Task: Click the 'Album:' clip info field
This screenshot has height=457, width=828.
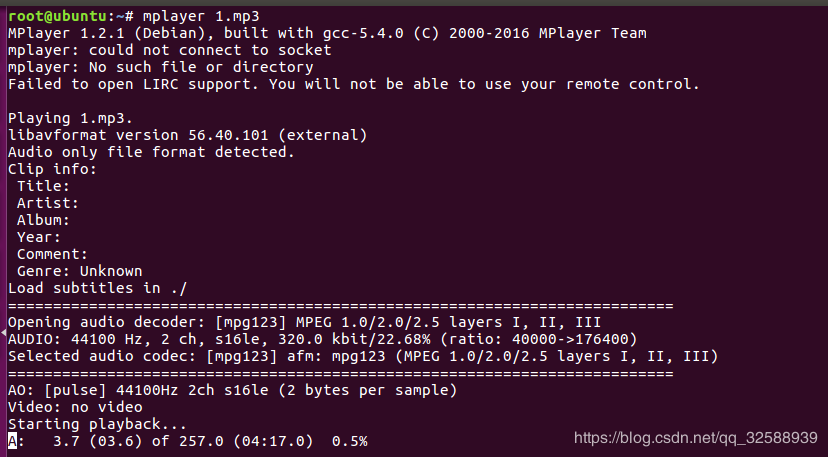Action: 43,220
